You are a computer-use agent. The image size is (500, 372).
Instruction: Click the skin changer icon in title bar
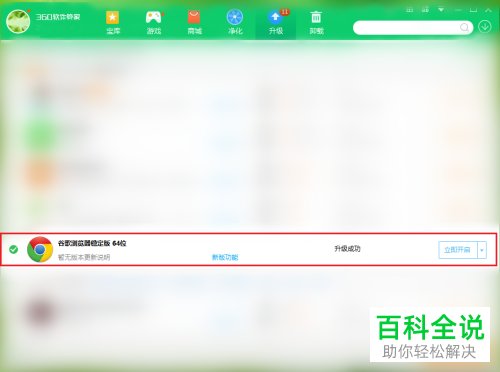coord(425,9)
